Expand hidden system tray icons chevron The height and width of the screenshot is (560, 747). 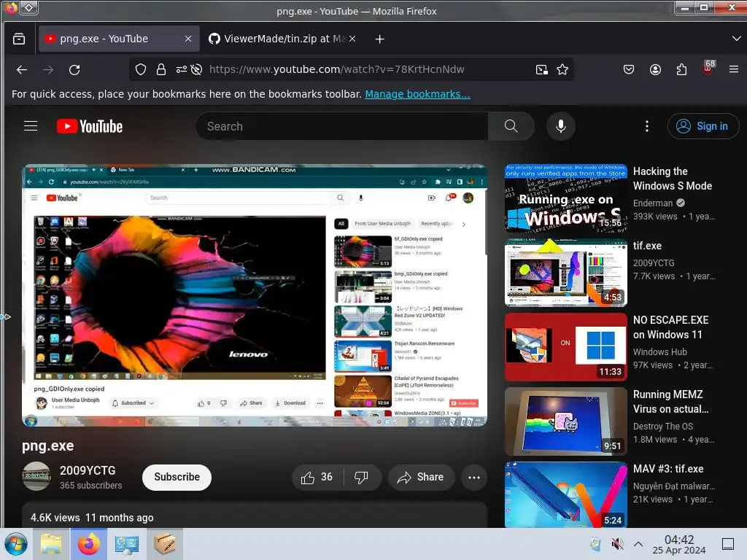638,544
